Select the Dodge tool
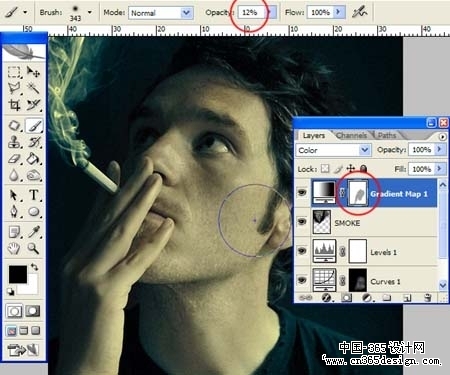The image size is (450, 375). coord(34,175)
